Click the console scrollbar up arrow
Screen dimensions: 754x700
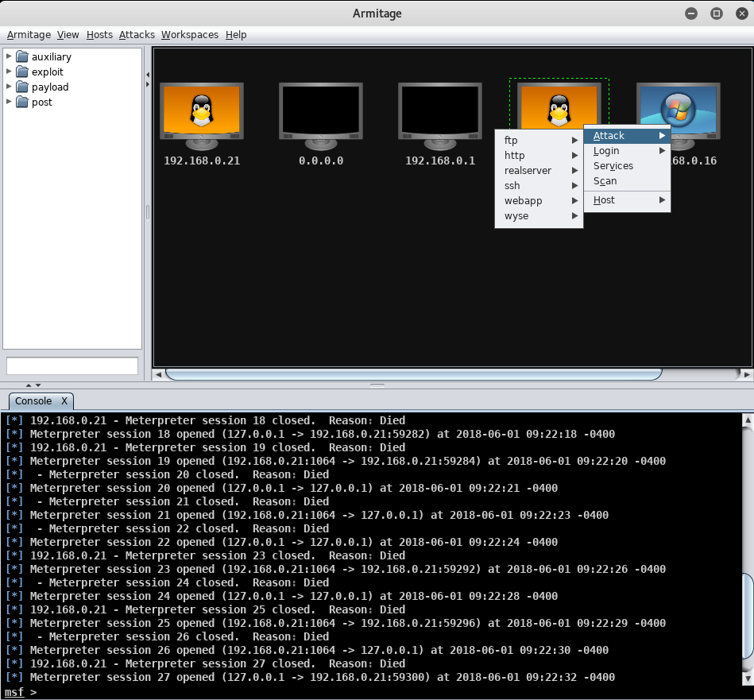[748, 420]
